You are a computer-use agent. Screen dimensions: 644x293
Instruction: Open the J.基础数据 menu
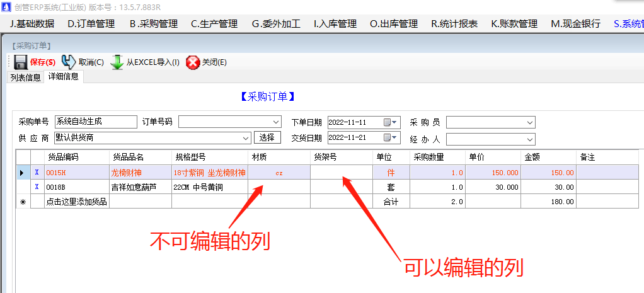point(32,24)
